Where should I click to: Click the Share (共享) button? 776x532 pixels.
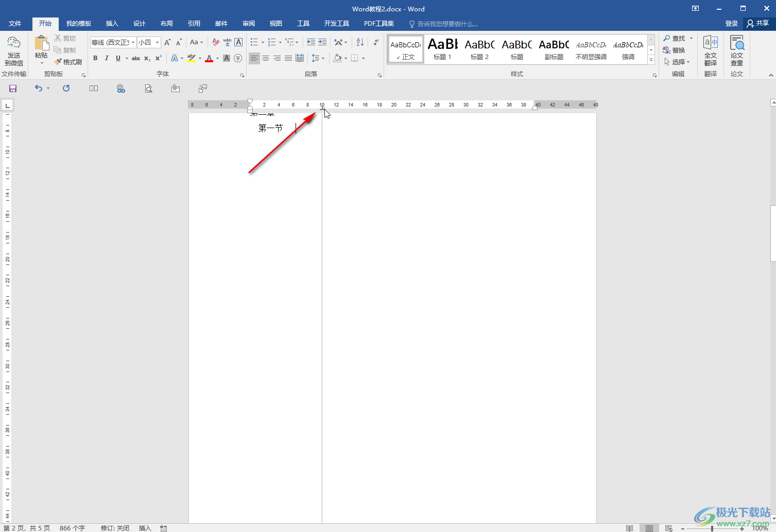tap(758, 23)
